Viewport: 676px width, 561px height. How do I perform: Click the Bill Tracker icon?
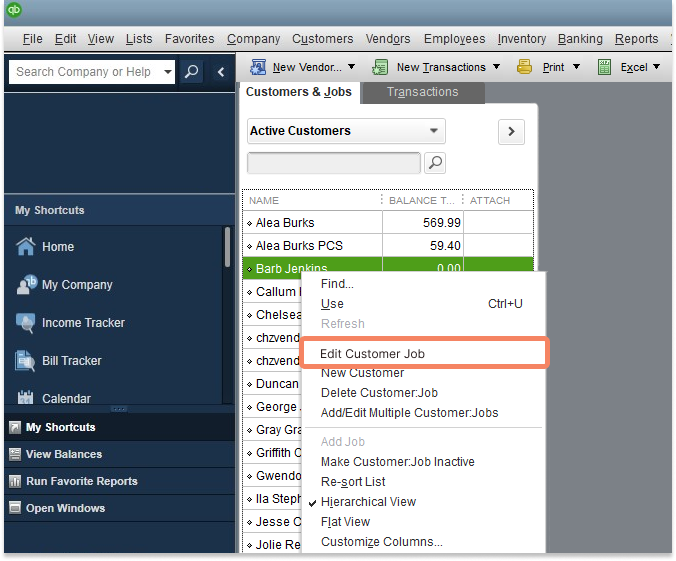pyautogui.click(x=25, y=360)
